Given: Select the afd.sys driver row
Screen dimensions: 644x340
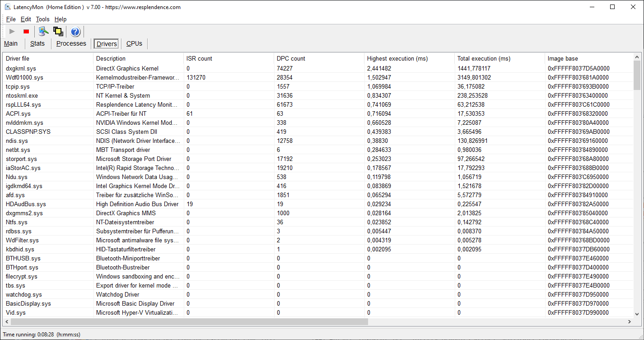Looking at the screenshot, I should 318,195.
